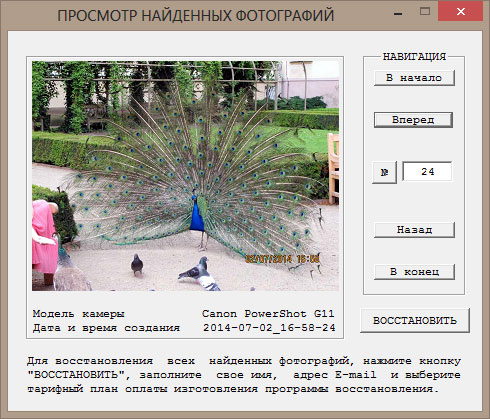
Task: Click the "ВОССТАНОВИТЬ" button
Action: pos(415,320)
